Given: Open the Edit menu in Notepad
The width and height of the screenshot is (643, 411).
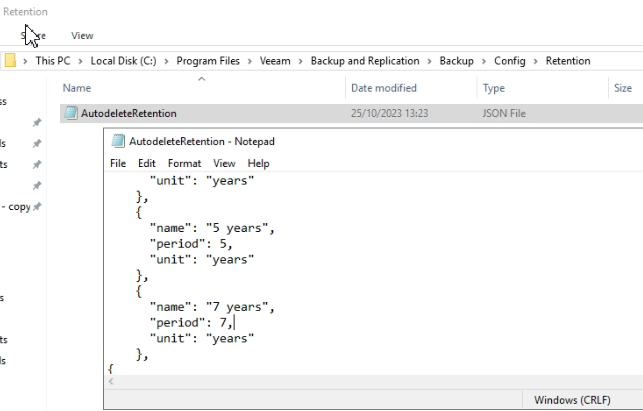Looking at the screenshot, I should pos(147,163).
